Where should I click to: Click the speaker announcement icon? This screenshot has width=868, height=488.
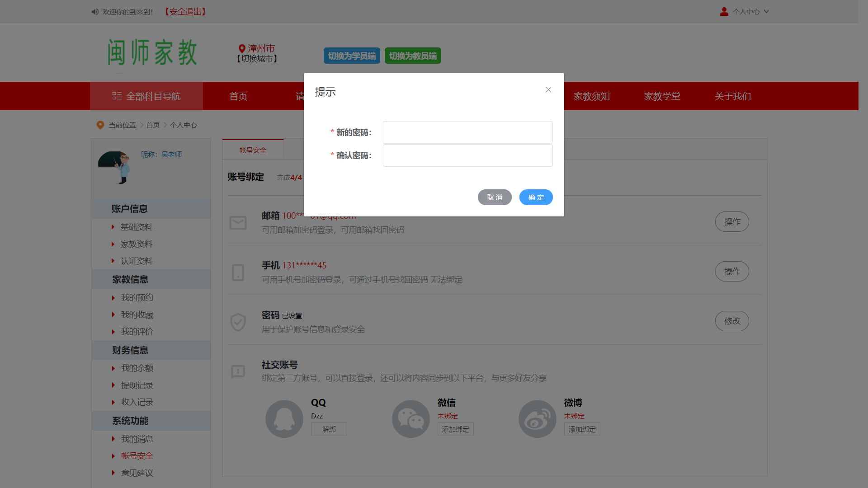click(95, 12)
